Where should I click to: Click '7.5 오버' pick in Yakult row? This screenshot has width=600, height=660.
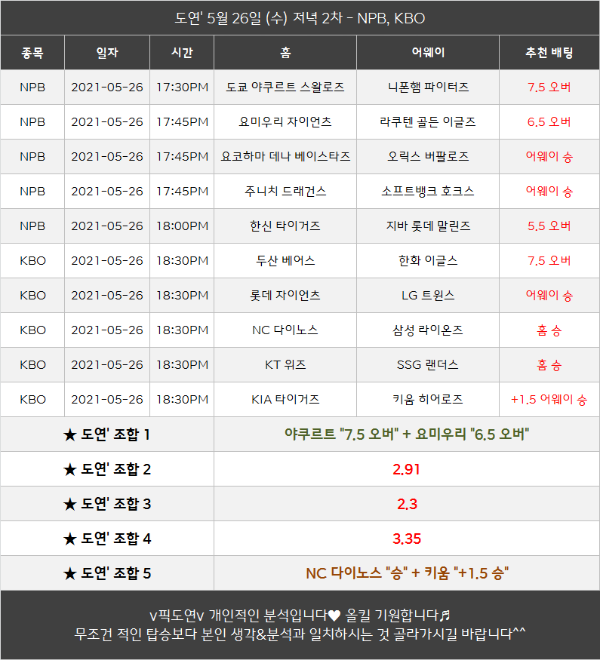549,87
